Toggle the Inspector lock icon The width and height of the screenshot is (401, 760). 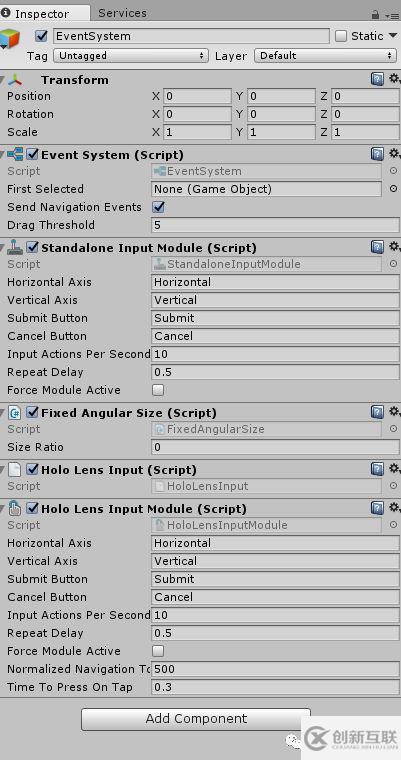click(375, 15)
